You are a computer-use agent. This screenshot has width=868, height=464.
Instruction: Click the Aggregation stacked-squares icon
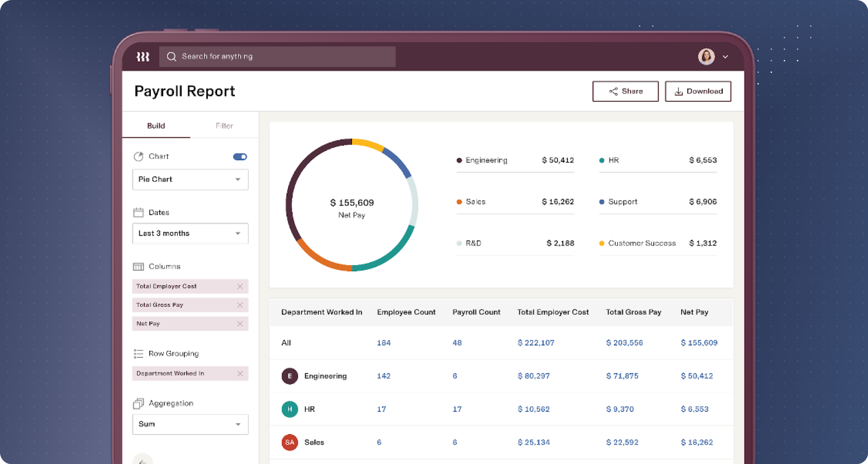139,403
